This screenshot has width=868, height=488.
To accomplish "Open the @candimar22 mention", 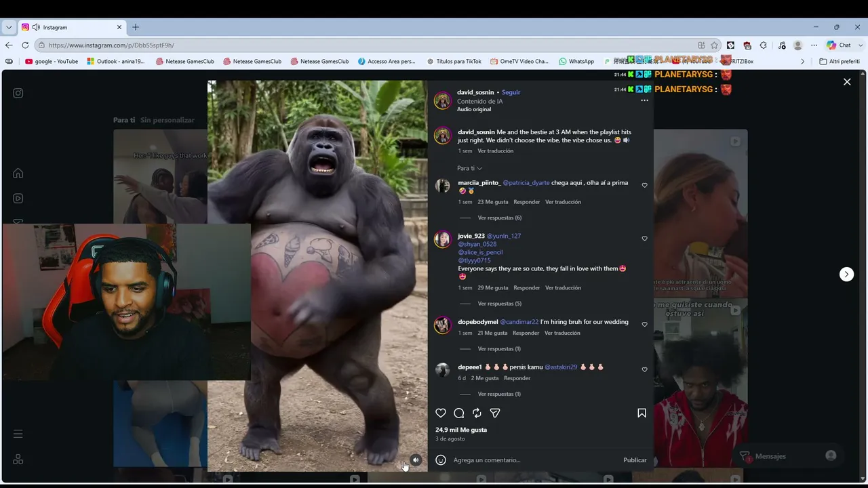I will point(519,322).
